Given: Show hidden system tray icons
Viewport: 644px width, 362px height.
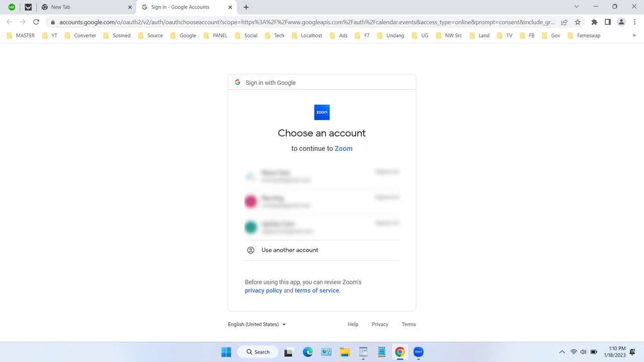Looking at the screenshot, I should click(562, 352).
